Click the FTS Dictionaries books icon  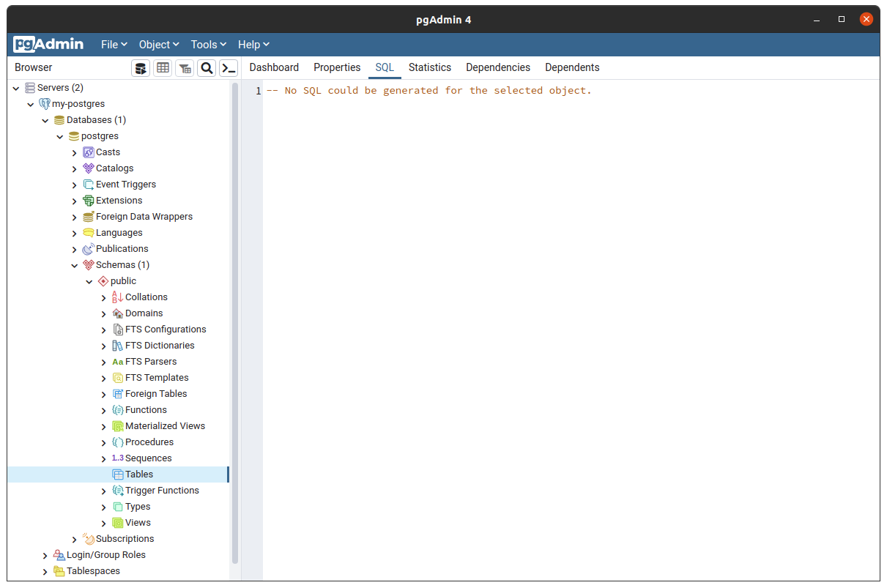tap(118, 346)
